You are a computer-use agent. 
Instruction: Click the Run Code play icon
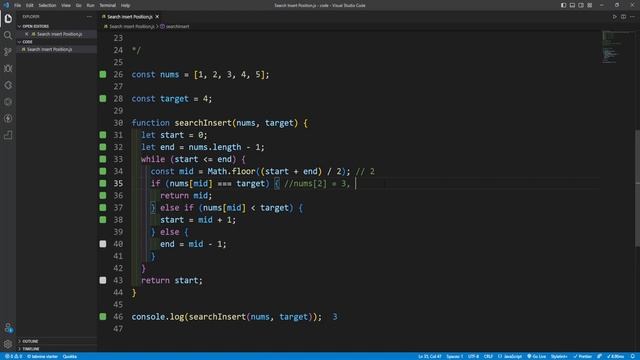click(614, 17)
